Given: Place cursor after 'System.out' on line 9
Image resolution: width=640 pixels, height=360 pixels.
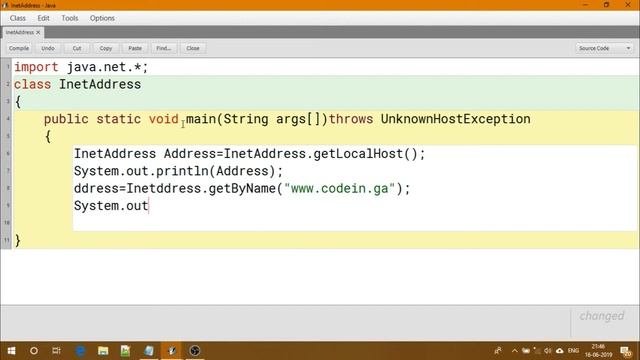Looking at the screenshot, I should click(149, 205).
